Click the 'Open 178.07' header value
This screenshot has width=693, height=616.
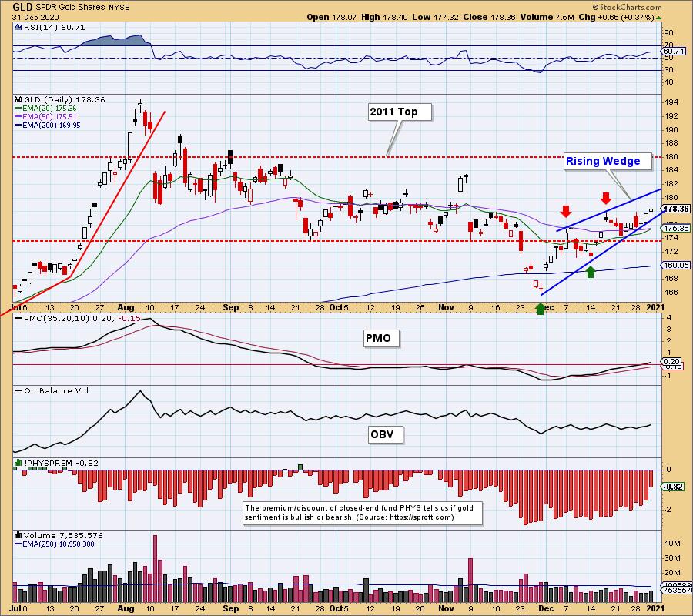pos(331,17)
